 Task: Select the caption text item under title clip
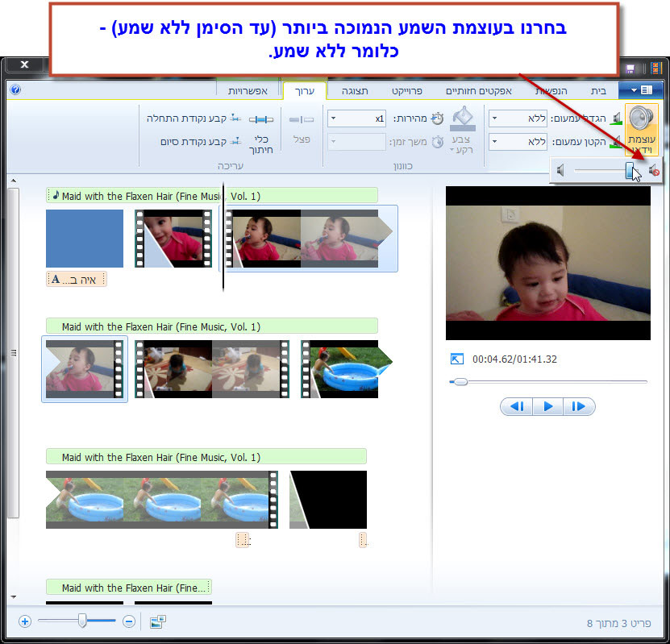[x=77, y=280]
